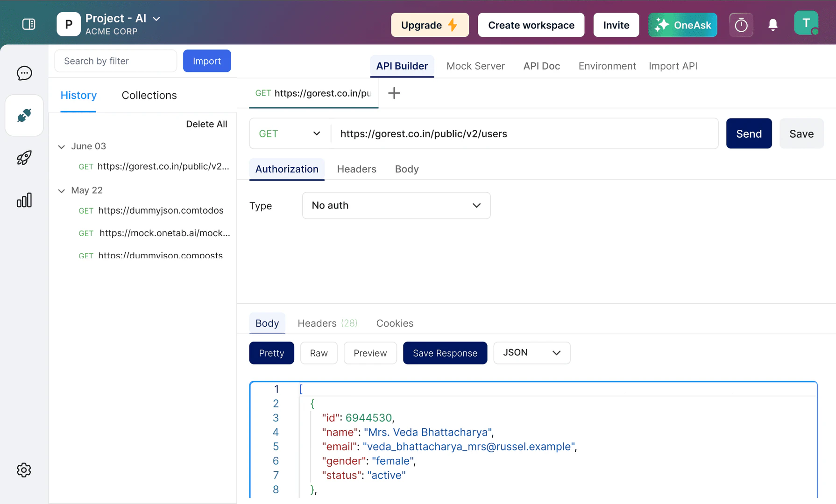Open the analytics bar chart icon
836x504 pixels.
pos(24,200)
